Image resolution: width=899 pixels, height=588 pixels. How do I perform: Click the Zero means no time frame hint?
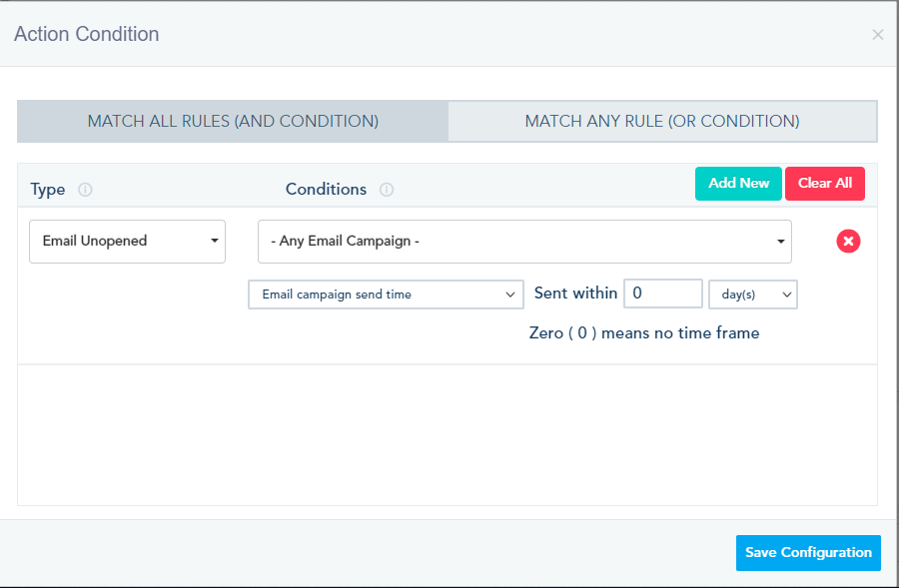(x=644, y=333)
